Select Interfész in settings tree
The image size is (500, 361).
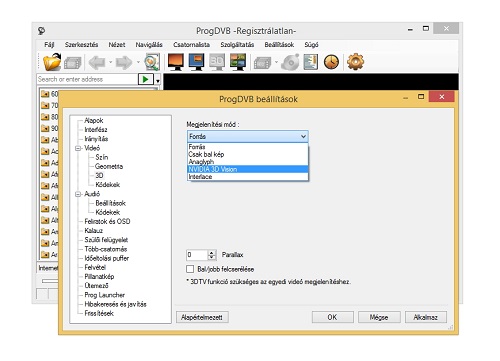point(96,130)
